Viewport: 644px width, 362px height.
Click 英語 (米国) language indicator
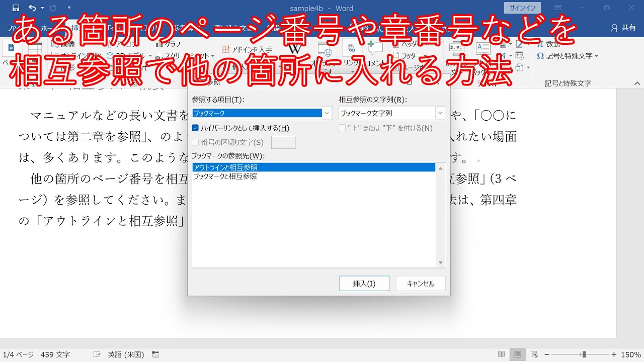point(126,354)
